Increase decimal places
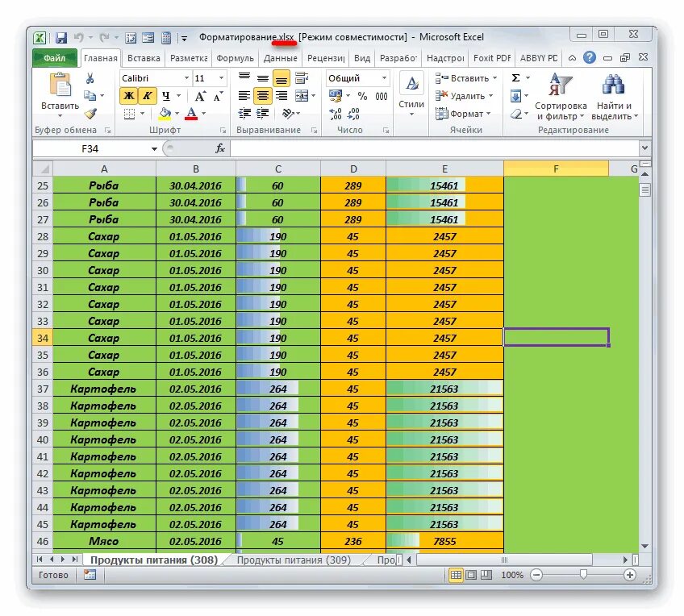Image resolution: width=684 pixels, height=616 pixels. click(335, 114)
